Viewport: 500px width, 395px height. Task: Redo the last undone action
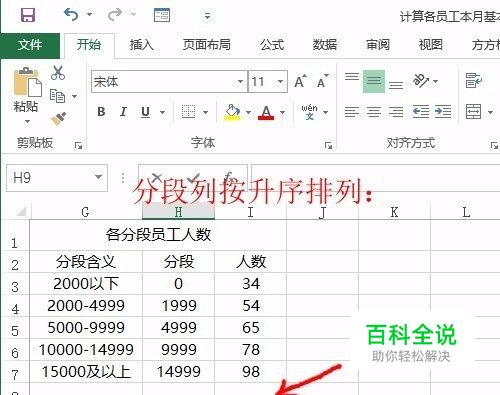[x=115, y=15]
